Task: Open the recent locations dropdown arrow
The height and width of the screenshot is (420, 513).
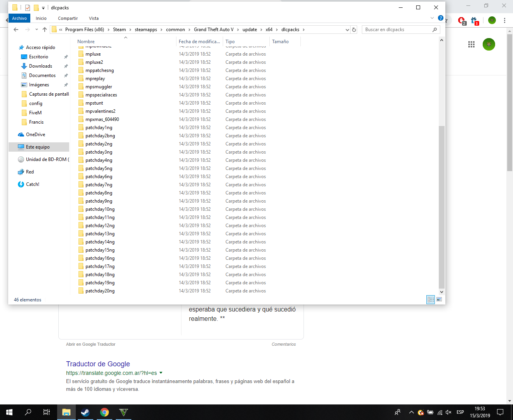Action: point(37,30)
